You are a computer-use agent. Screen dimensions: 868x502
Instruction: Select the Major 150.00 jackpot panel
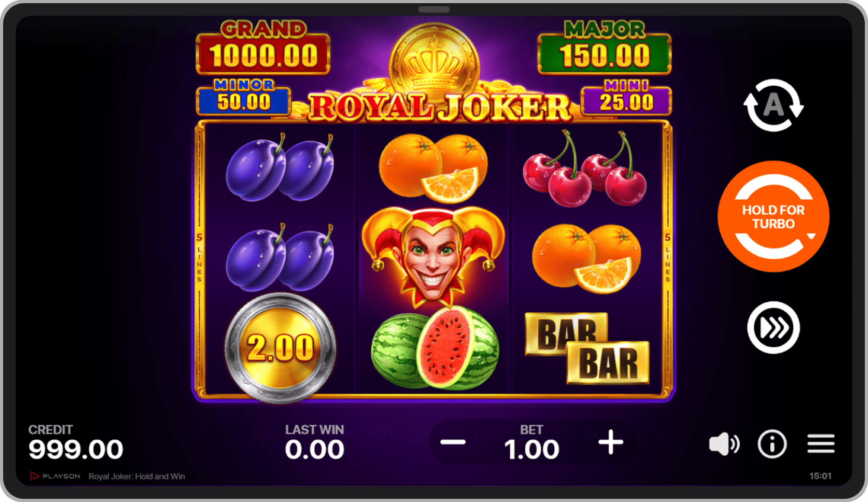[604, 48]
